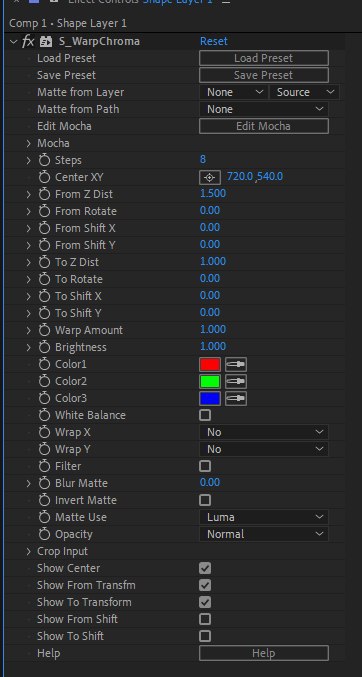Click the Load Preset button
Viewport: 362px width, 677px height.
264,58
